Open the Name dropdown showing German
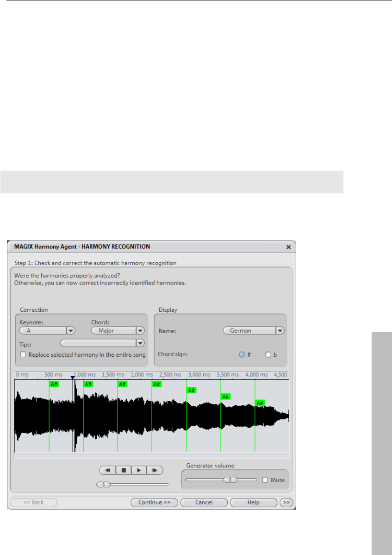Screen dimensions: 392x555 tap(280, 331)
